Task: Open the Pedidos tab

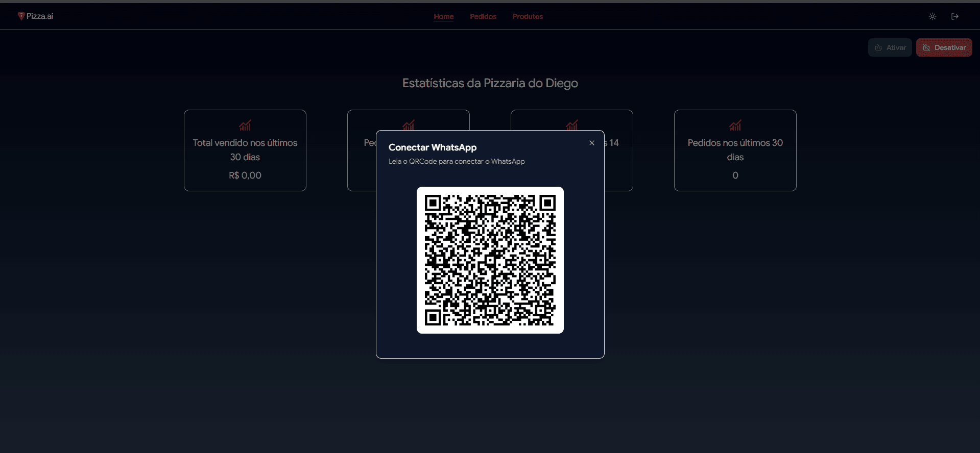Action: click(x=483, y=16)
